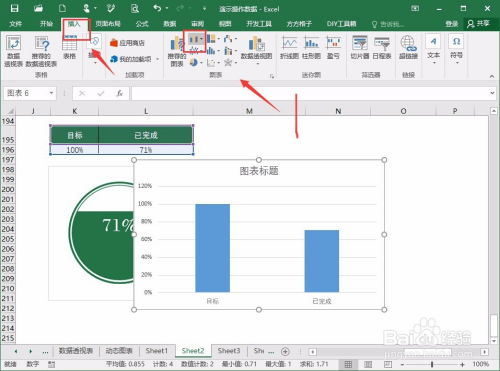Screen dimensions: 500x371
Task: Open Recommended PivotTables (推荐的数据透视表)
Action: pyautogui.click(x=41, y=51)
